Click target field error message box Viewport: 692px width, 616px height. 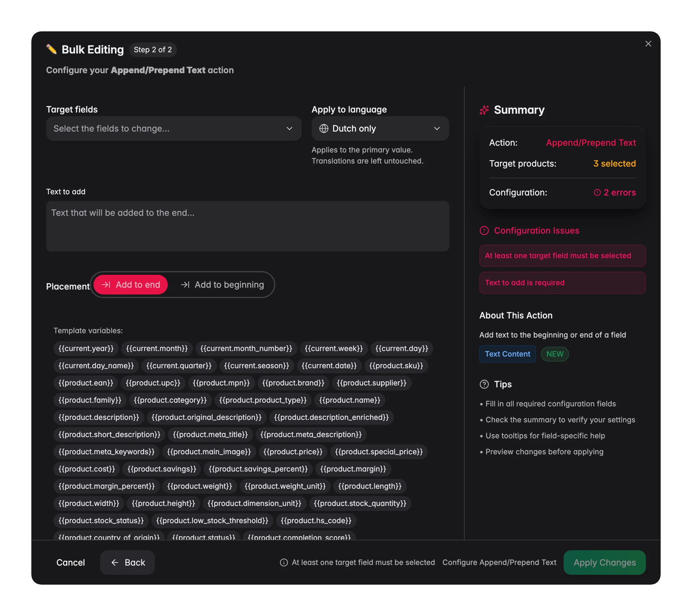(562, 256)
